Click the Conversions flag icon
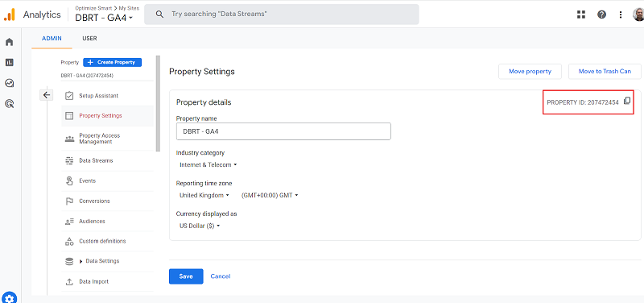The width and height of the screenshot is (644, 303). 69,201
